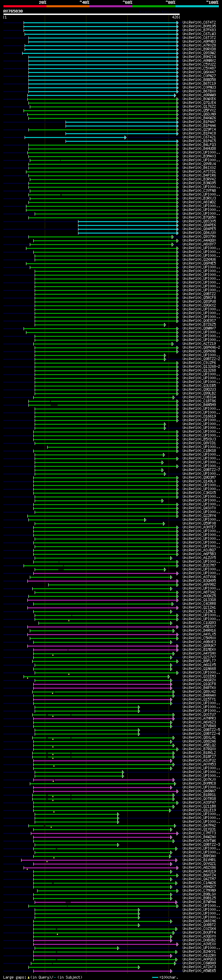222x980 pixels.
Task: Select UniRef100_C5YUZ2 entry
Action: click(x=199, y=64)
